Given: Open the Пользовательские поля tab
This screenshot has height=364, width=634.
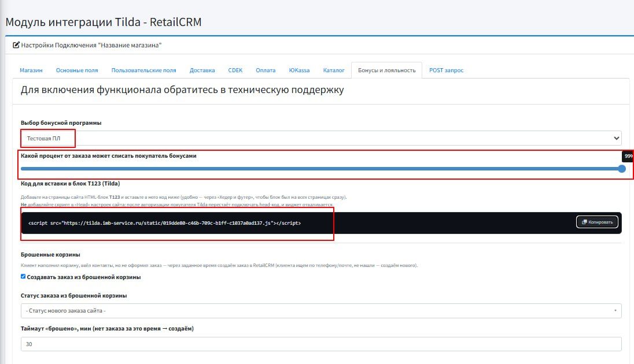Looking at the screenshot, I should coord(143,70).
